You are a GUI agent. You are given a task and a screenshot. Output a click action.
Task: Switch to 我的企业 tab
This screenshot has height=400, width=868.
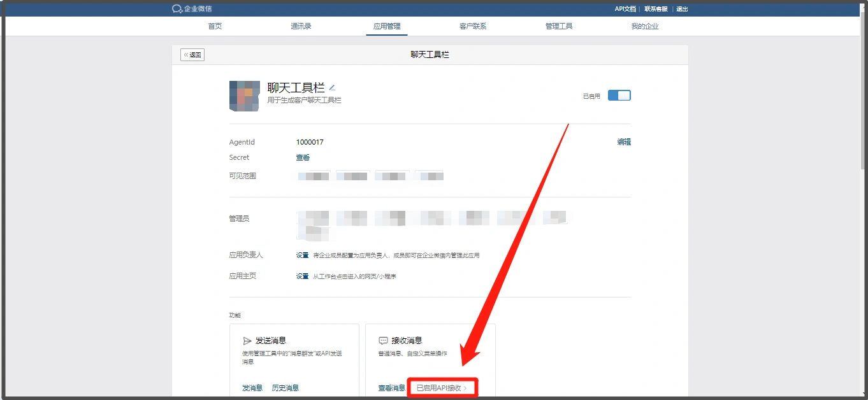(x=645, y=26)
